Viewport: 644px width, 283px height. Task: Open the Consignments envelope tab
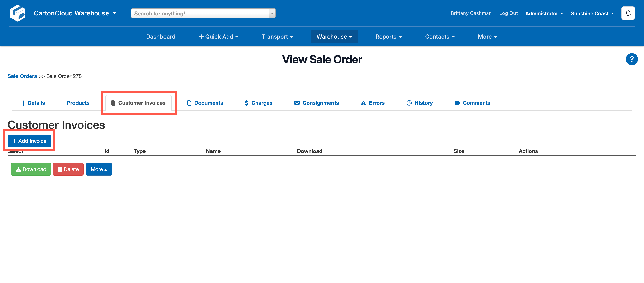pos(316,103)
